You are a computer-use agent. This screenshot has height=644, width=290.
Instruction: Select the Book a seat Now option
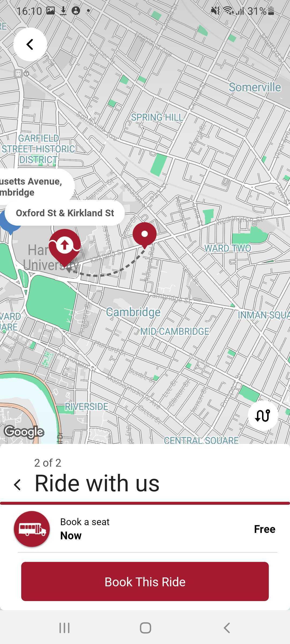145,529
